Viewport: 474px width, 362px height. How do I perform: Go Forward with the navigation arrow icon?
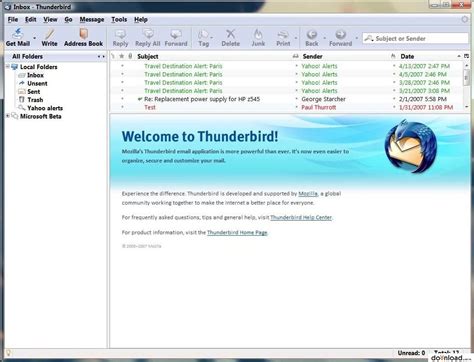click(x=340, y=34)
